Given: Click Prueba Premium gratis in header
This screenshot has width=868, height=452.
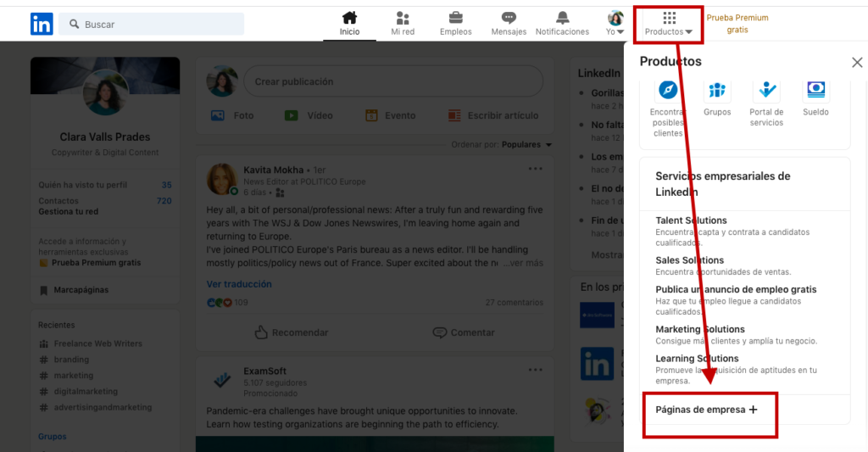Looking at the screenshot, I should tap(737, 24).
